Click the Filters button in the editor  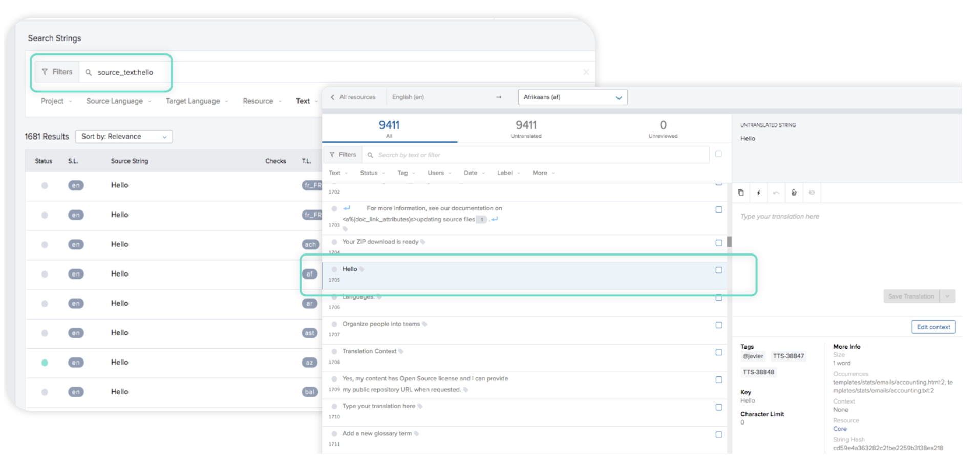(343, 155)
